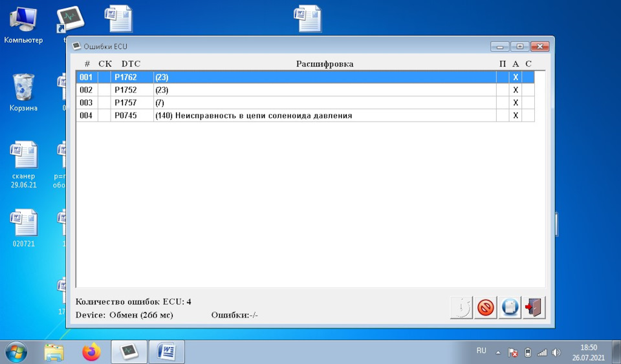Viewport: 621px width, 364px height.
Task: Minimize the Ошибки ECU window
Action: coord(500,47)
